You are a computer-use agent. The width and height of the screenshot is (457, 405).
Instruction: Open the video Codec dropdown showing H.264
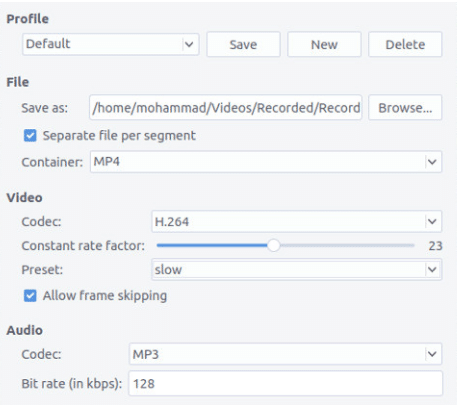point(297,221)
